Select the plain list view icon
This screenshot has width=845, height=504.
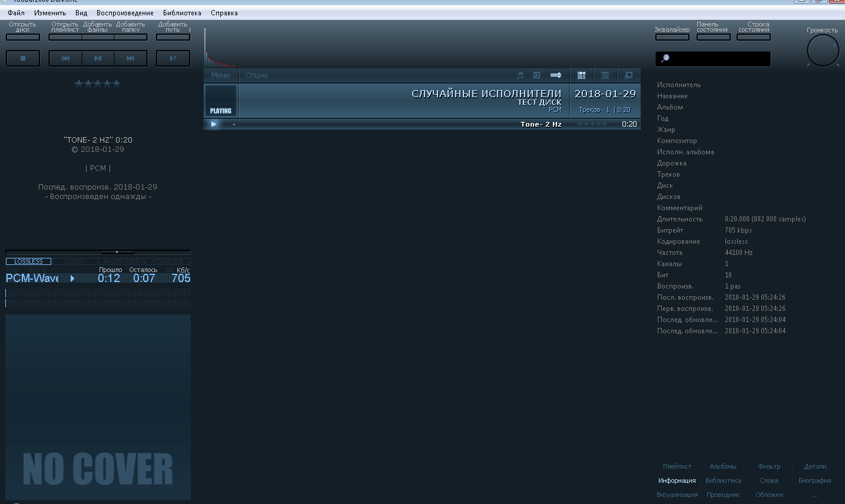[x=605, y=75]
